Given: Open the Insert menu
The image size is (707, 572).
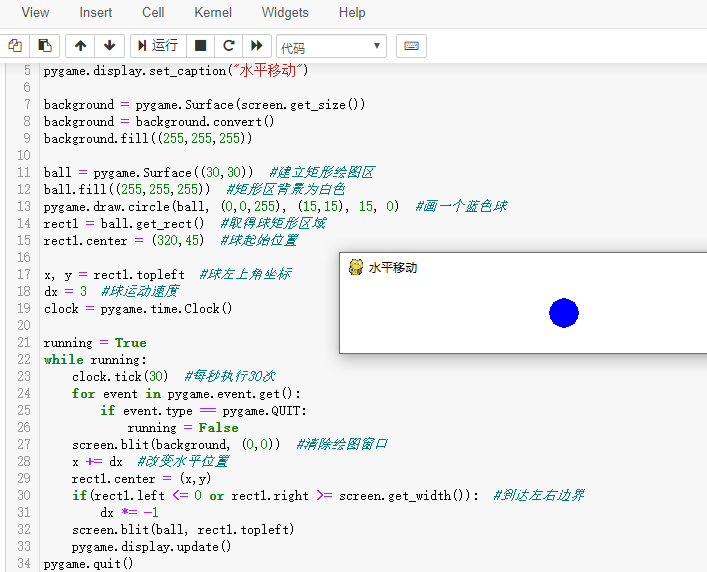Looking at the screenshot, I should [96, 13].
